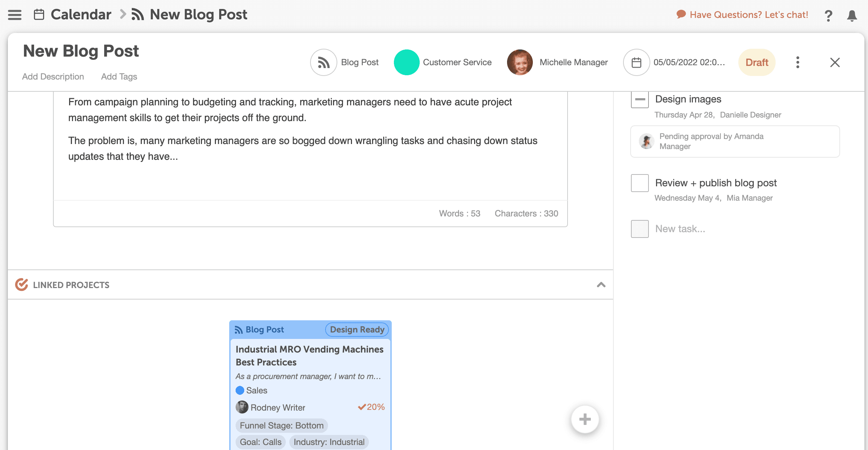This screenshot has width=868, height=450.
Task: Click Add Description
Action: point(53,76)
